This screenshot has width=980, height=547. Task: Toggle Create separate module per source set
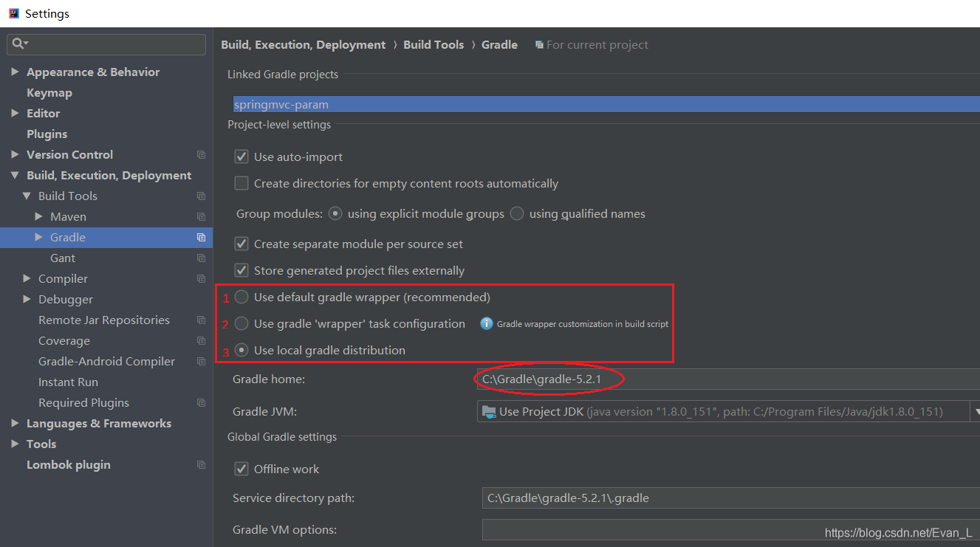click(241, 244)
